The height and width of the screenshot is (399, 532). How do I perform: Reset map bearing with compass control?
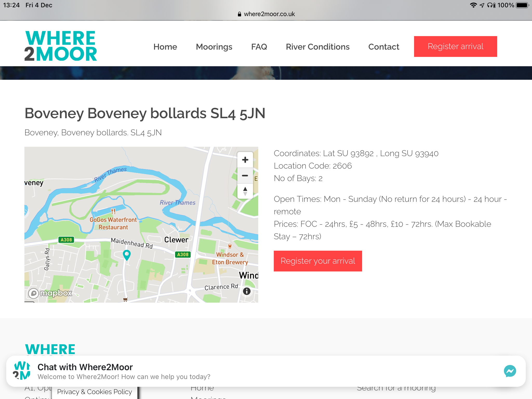(x=245, y=191)
